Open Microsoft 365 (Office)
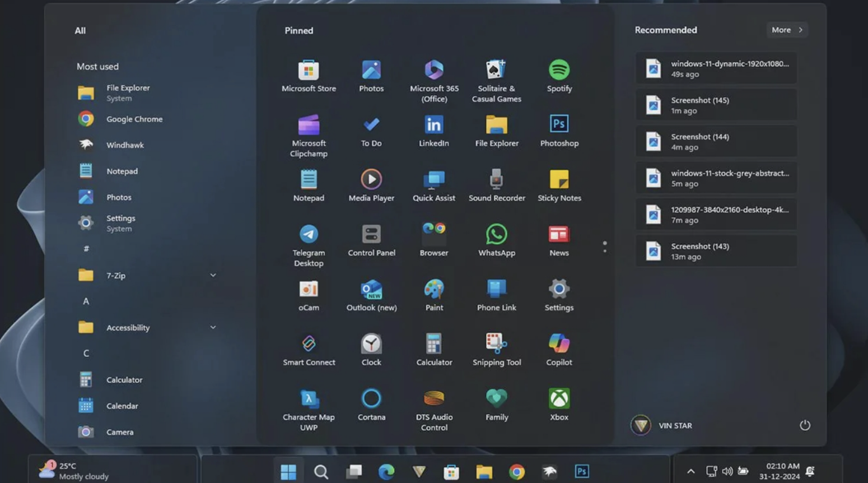This screenshot has width=868, height=483. click(x=434, y=81)
